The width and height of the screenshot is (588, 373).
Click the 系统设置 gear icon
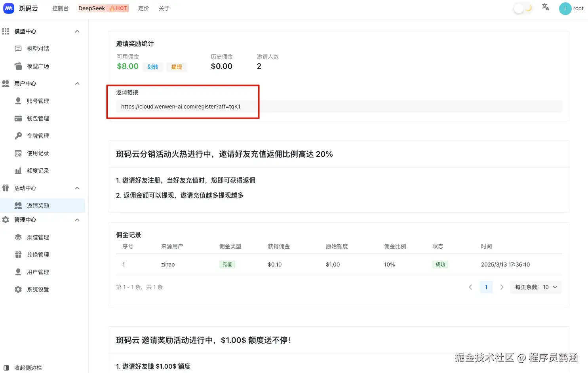(18, 289)
